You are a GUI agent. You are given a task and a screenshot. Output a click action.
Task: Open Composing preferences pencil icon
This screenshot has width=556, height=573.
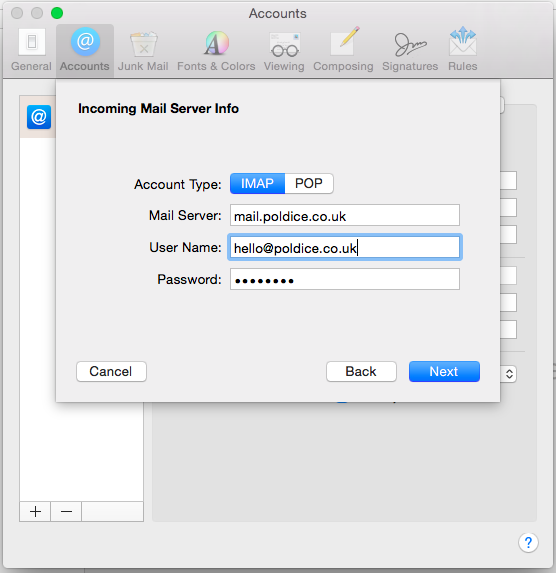[x=343, y=50]
